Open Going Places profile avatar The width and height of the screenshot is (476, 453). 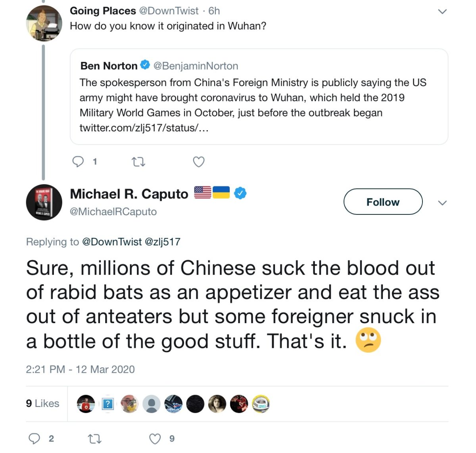44,23
